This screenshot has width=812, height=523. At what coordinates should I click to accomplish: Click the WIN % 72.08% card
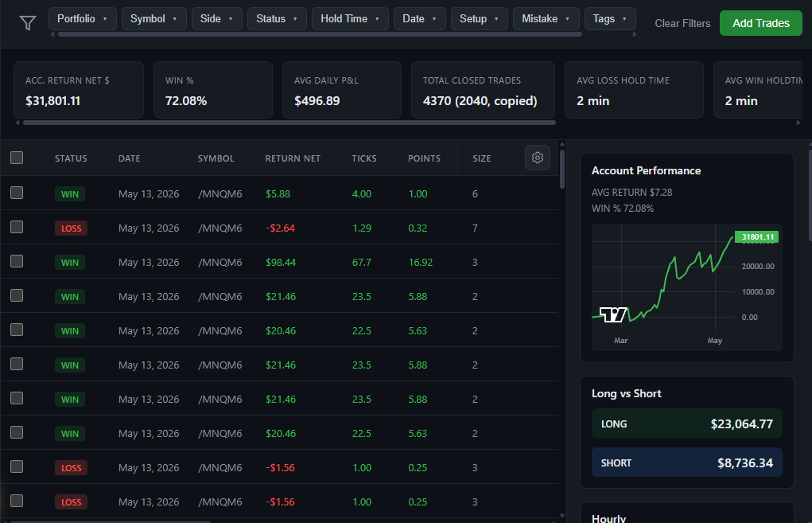[213, 90]
